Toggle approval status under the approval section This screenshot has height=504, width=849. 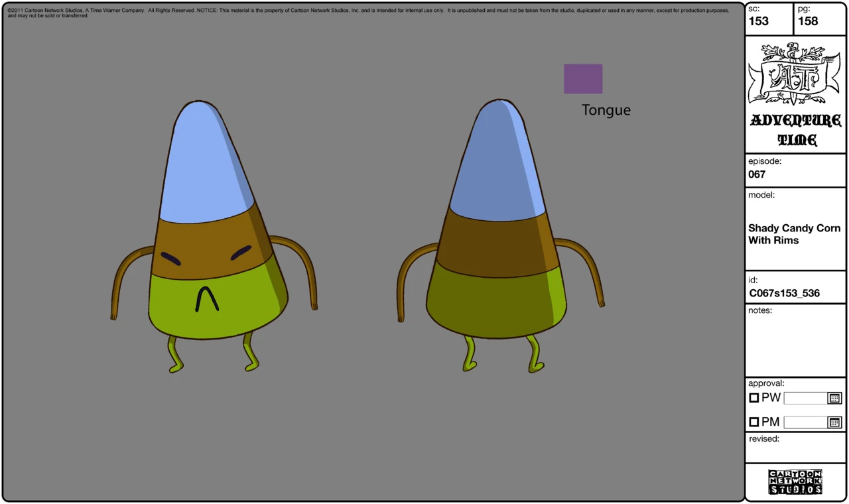pos(754,397)
